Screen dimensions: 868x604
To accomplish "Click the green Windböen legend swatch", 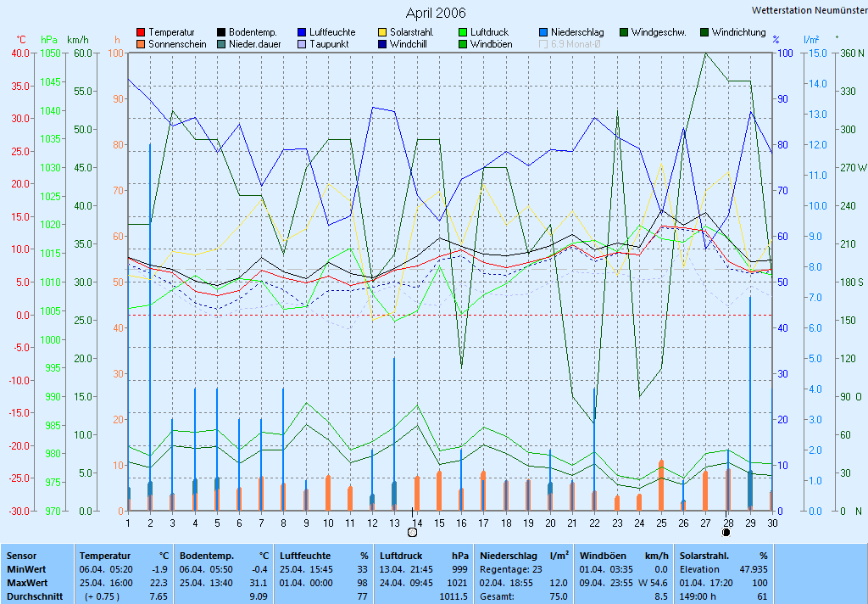I will (x=463, y=44).
